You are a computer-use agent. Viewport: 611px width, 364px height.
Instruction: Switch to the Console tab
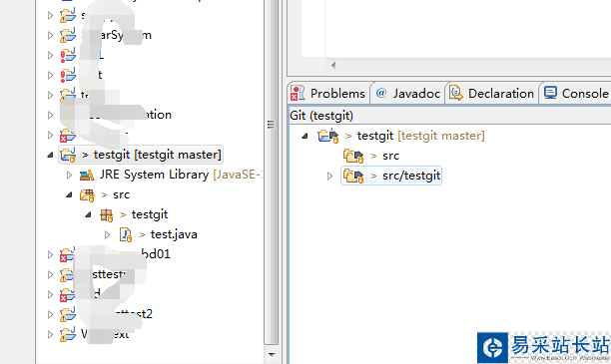(x=576, y=94)
